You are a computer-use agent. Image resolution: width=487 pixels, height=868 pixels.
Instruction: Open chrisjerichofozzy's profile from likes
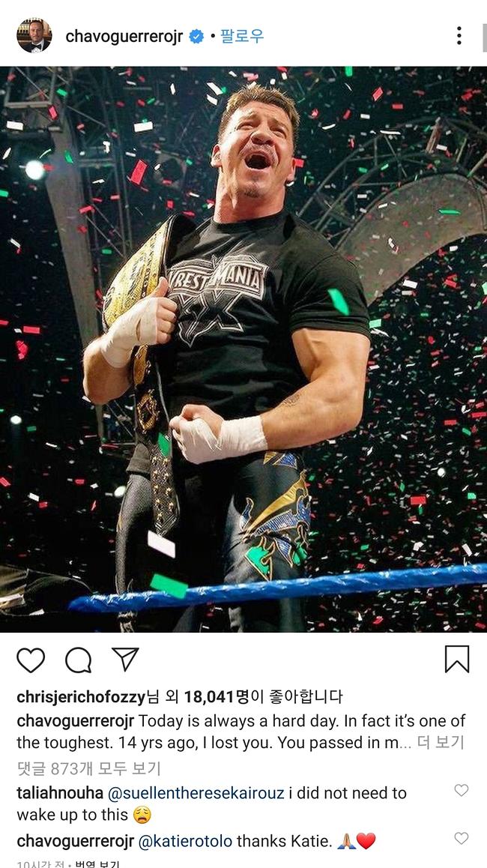pyautogui.click(x=81, y=696)
